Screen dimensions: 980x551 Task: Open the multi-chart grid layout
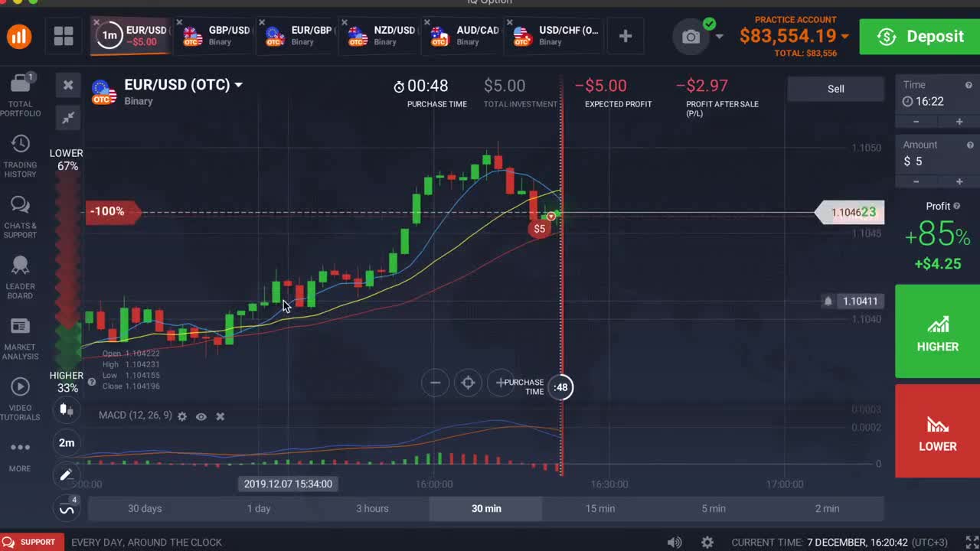pos(64,36)
